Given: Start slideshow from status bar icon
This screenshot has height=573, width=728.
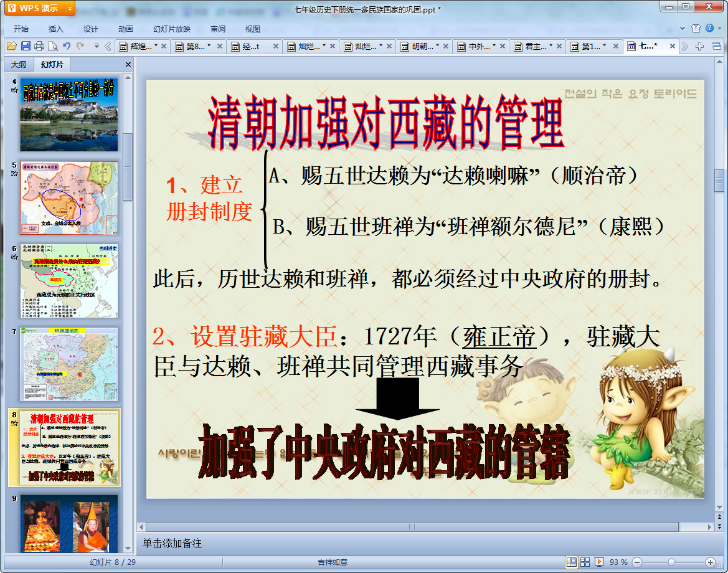Looking at the screenshot, I should point(599,562).
